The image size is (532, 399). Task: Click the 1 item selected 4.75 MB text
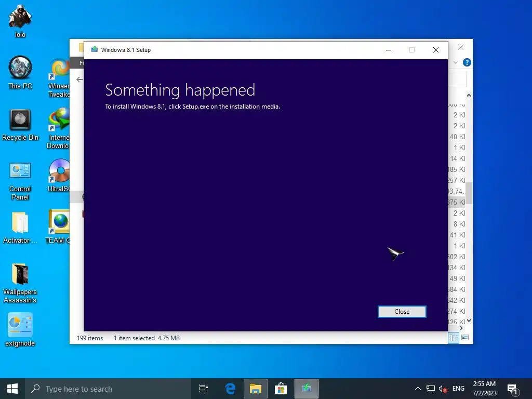(x=147, y=338)
